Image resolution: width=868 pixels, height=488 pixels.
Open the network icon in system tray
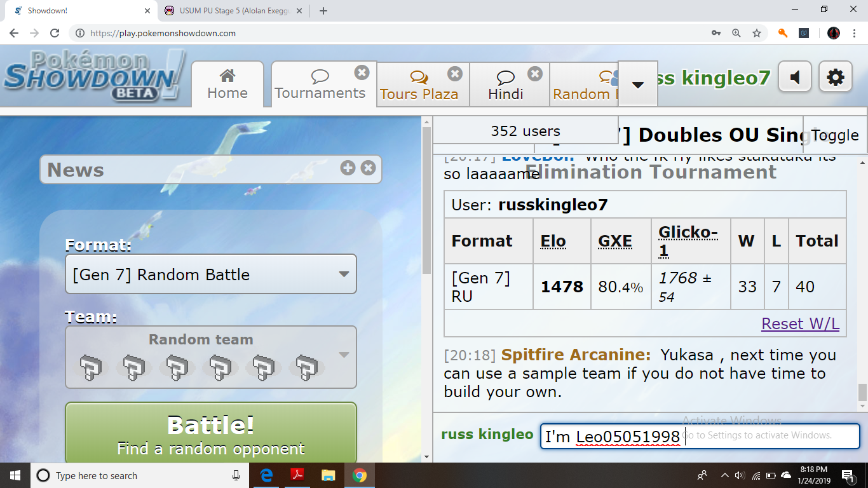click(x=756, y=475)
